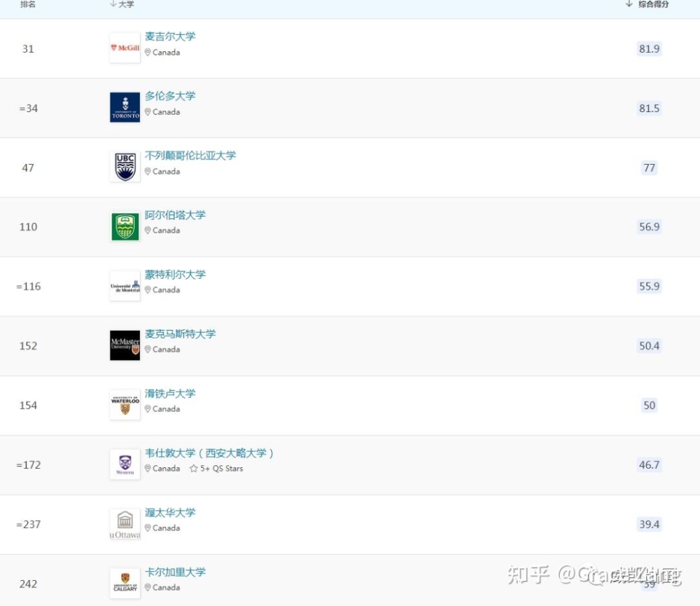This screenshot has height=606, width=700.
Task: Open the uOttawa logo
Action: (125, 524)
